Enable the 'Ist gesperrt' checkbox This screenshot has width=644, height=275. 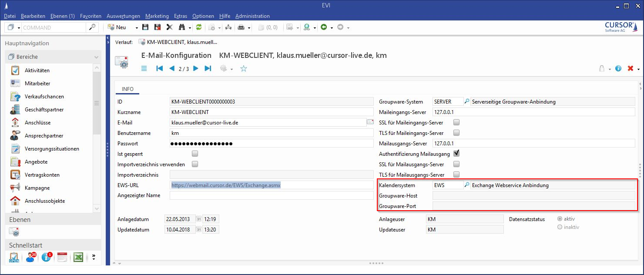click(195, 154)
